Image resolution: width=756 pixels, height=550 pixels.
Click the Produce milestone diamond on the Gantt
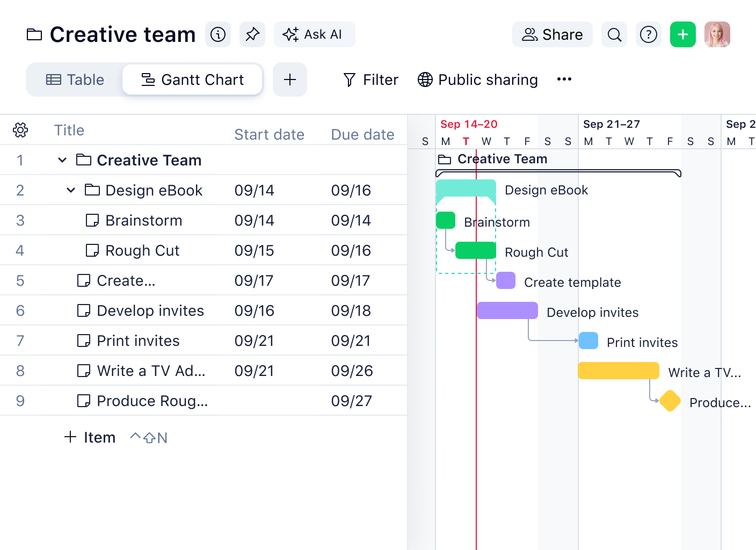click(x=670, y=401)
